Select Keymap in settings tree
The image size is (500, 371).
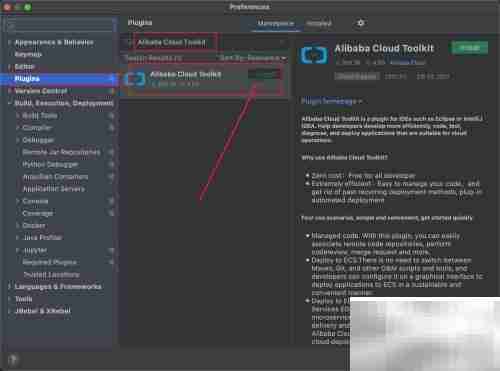click(28, 54)
